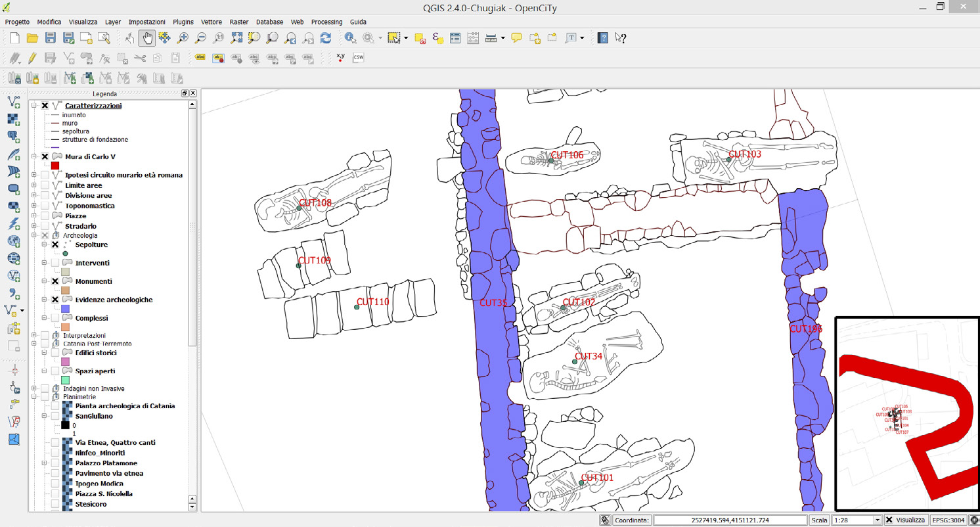Select the Pan Map hand tool

click(x=147, y=38)
